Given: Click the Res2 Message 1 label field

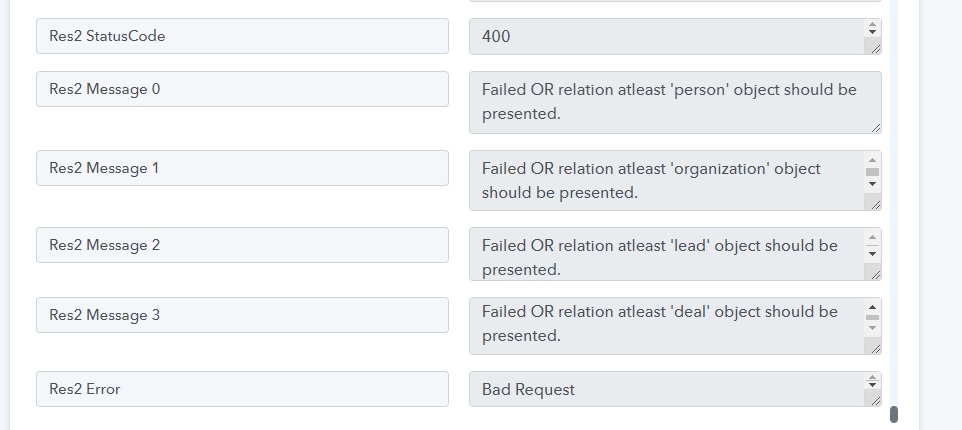Looking at the screenshot, I should 242,168.
